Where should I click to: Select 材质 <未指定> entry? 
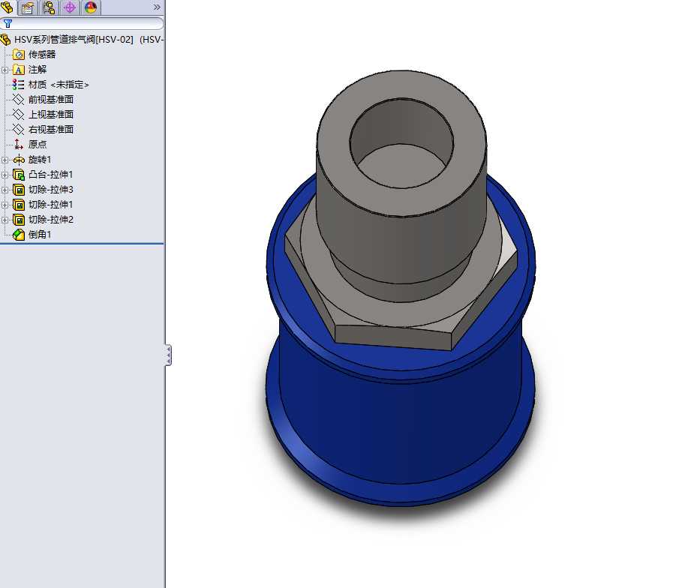[x=59, y=85]
